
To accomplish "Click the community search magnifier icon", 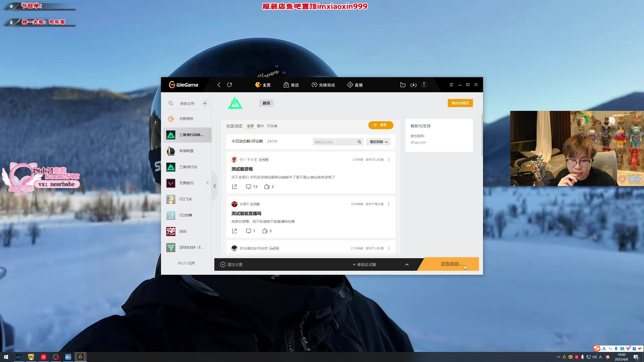I will (359, 142).
